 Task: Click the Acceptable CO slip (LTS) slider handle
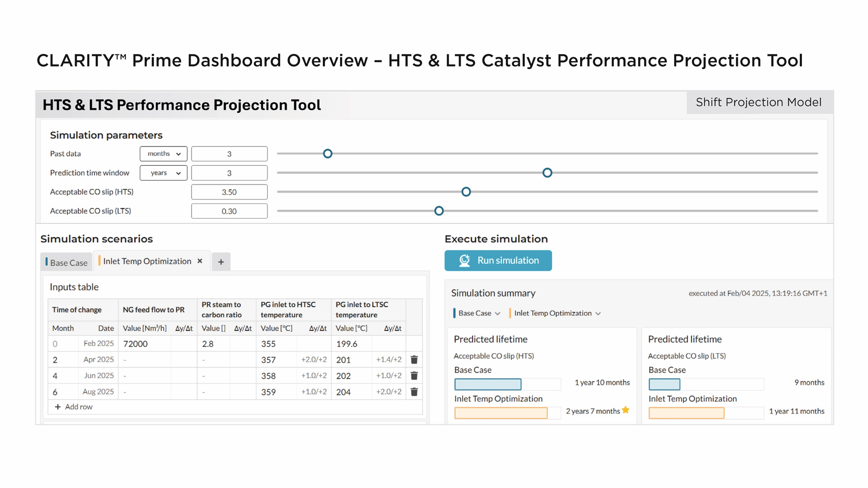[439, 211]
